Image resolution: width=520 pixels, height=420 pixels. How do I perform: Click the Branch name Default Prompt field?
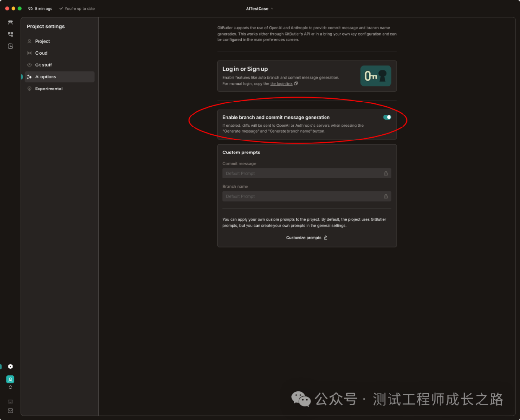tap(307, 197)
